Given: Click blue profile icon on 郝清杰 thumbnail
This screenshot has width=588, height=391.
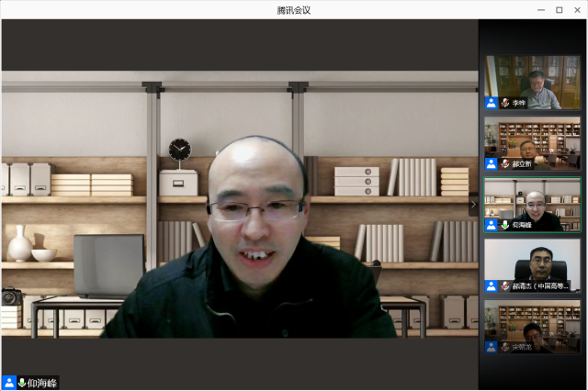Looking at the screenshot, I should tap(492, 286).
